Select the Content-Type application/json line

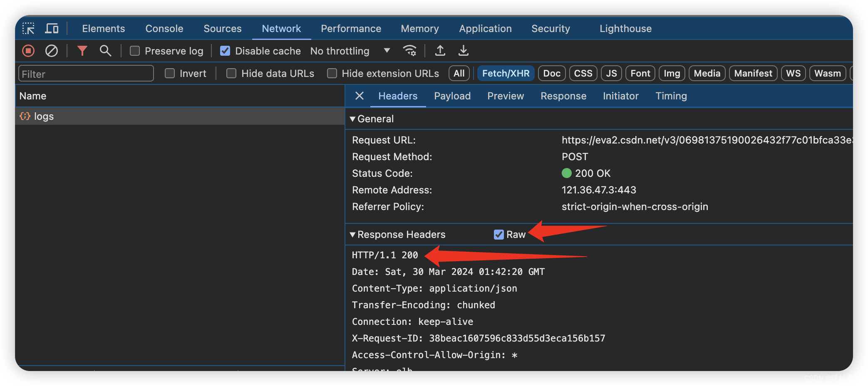[434, 288]
